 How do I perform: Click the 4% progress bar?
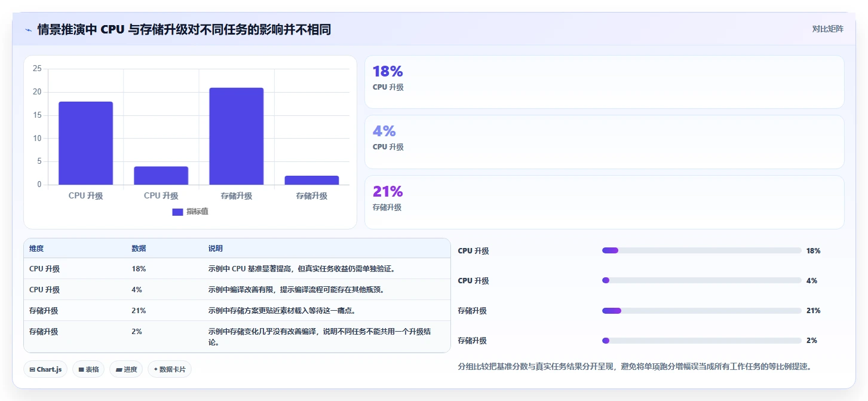[x=702, y=280]
